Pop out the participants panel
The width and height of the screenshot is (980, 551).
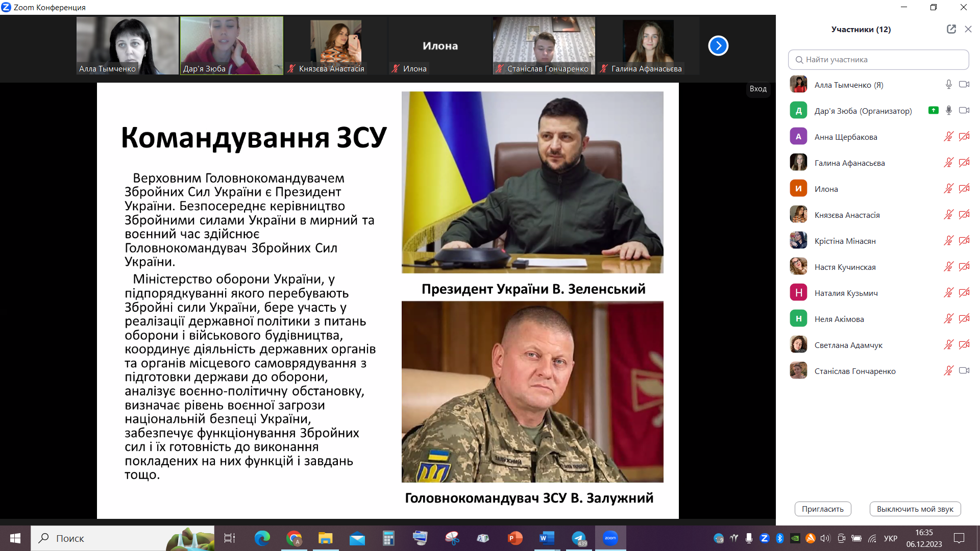point(951,29)
